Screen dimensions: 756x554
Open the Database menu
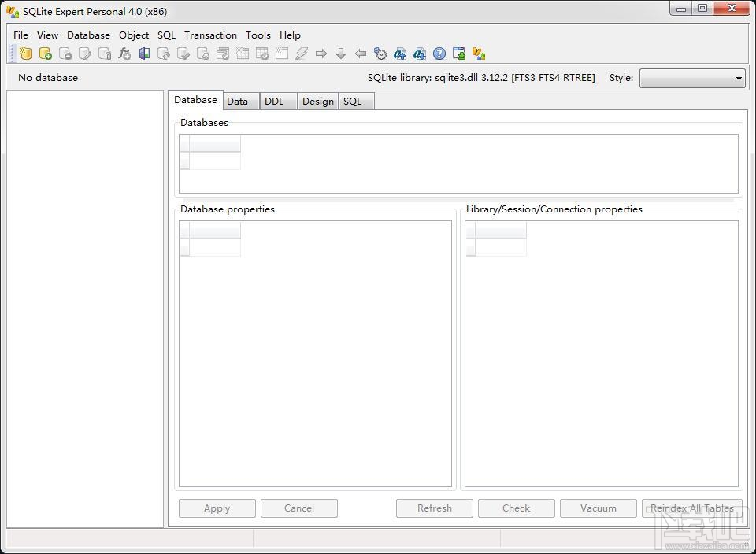89,35
